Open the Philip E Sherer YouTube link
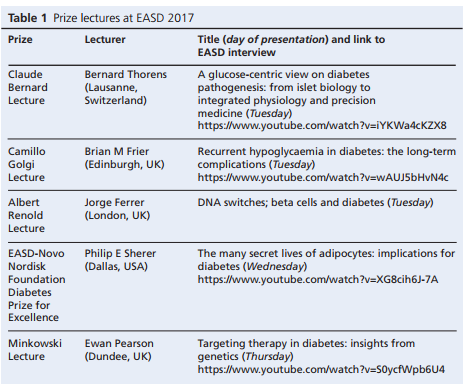The height and width of the screenshot is (387, 470). (x=318, y=279)
